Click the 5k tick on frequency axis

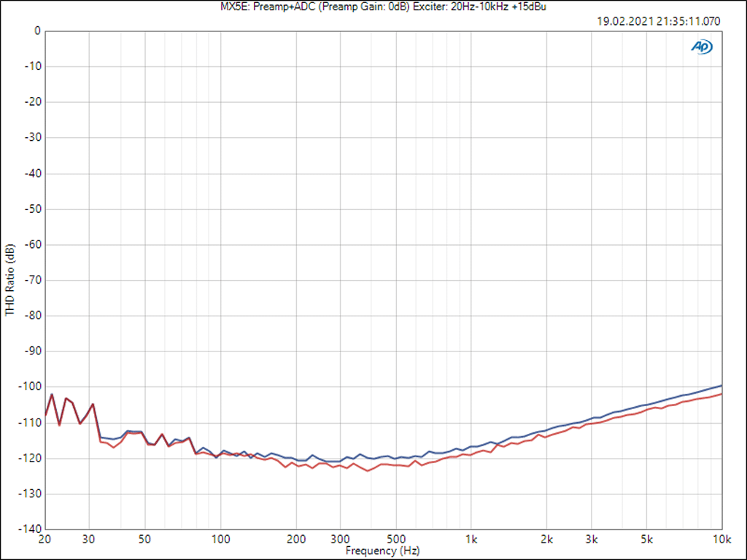tap(646, 540)
